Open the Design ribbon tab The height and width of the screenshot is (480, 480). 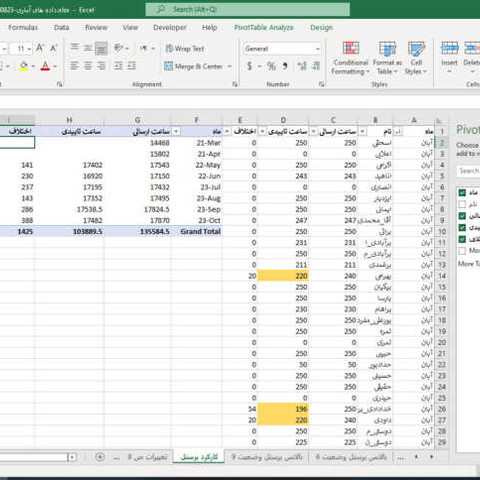[321, 27]
